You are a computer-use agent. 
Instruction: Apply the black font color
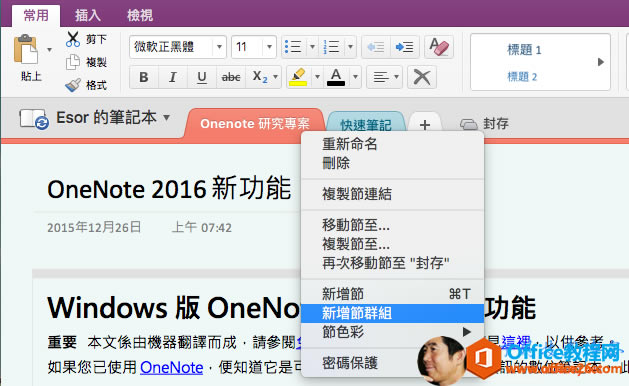click(x=336, y=77)
